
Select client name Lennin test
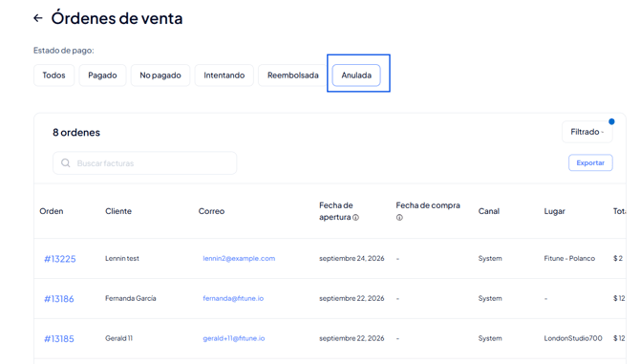(x=122, y=258)
